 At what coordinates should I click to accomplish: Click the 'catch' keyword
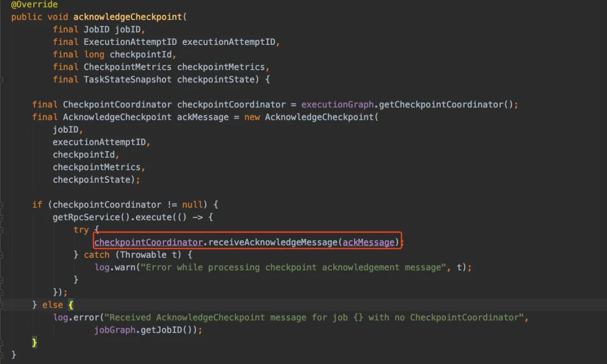tap(97, 254)
